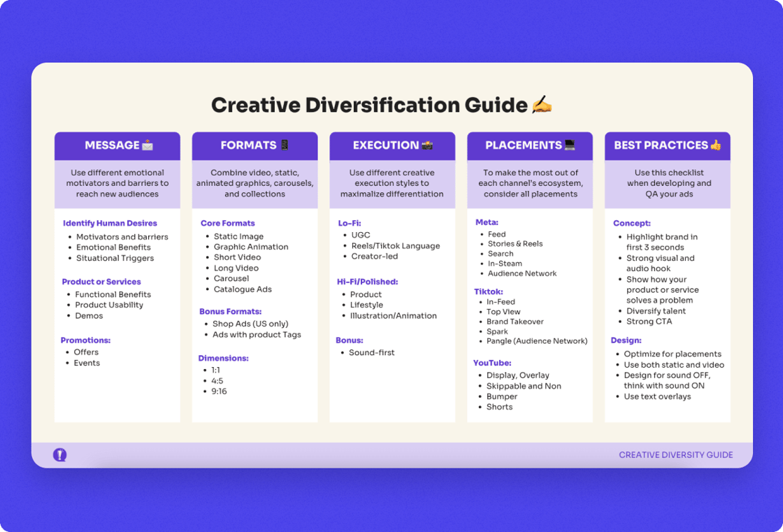Click the Sound-first bullet item
The height and width of the screenshot is (532, 783).
(371, 352)
